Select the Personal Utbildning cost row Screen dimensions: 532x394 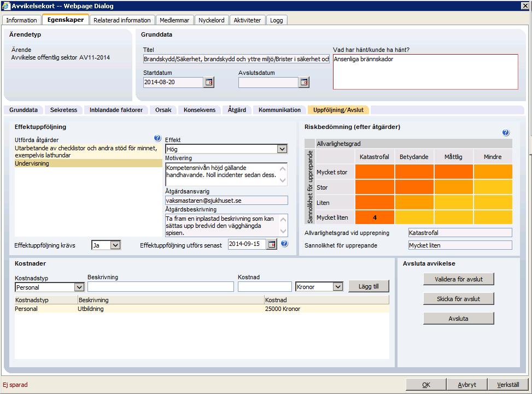[x=202, y=309]
